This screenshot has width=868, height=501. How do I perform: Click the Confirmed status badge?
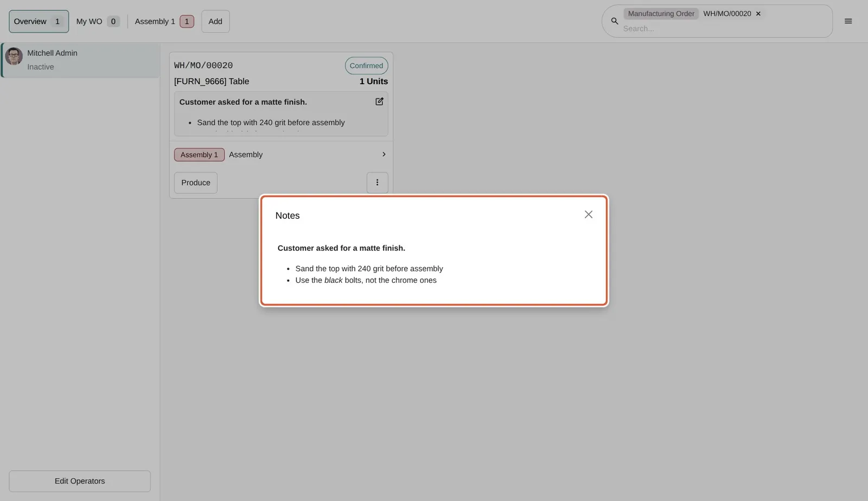(366, 66)
